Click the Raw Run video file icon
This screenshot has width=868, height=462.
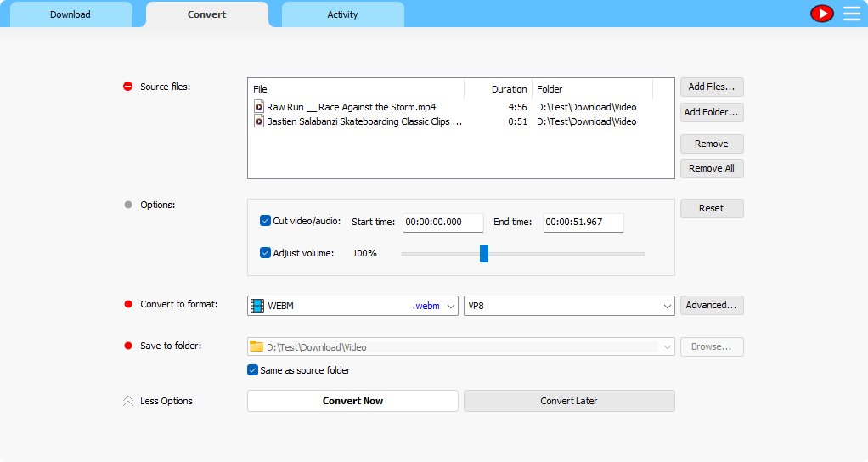pyautogui.click(x=259, y=107)
